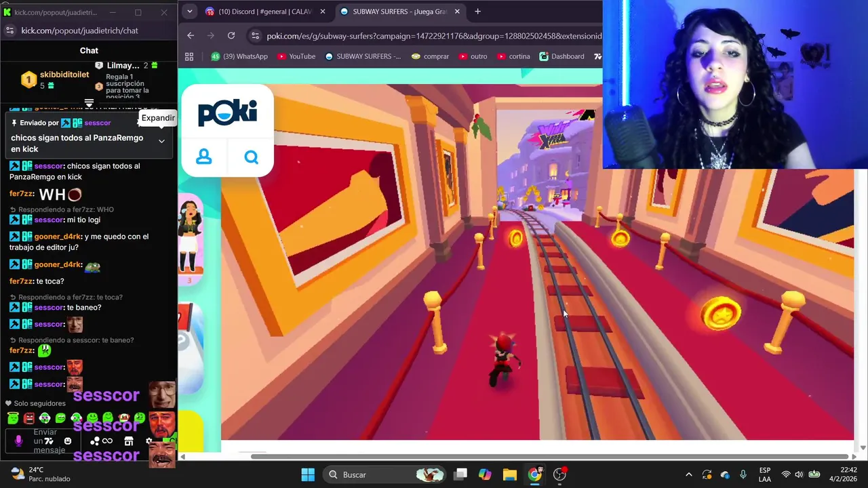Open the taskbar volume speaker icon
The width and height of the screenshot is (868, 488).
click(x=799, y=474)
